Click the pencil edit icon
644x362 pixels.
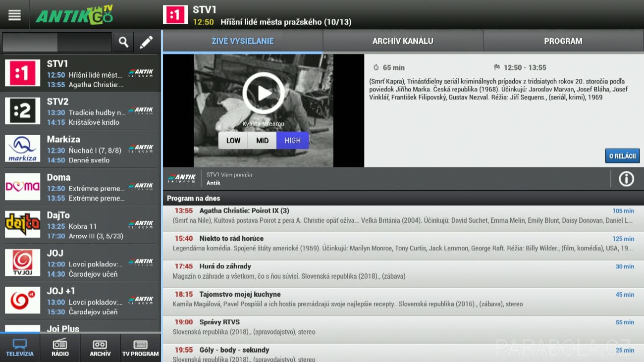[x=146, y=43]
